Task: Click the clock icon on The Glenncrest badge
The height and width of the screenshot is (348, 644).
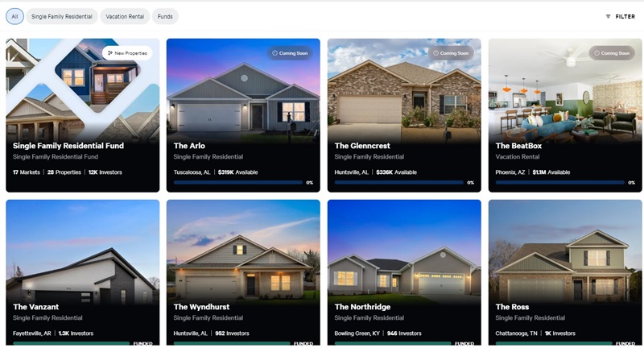Action: point(436,53)
